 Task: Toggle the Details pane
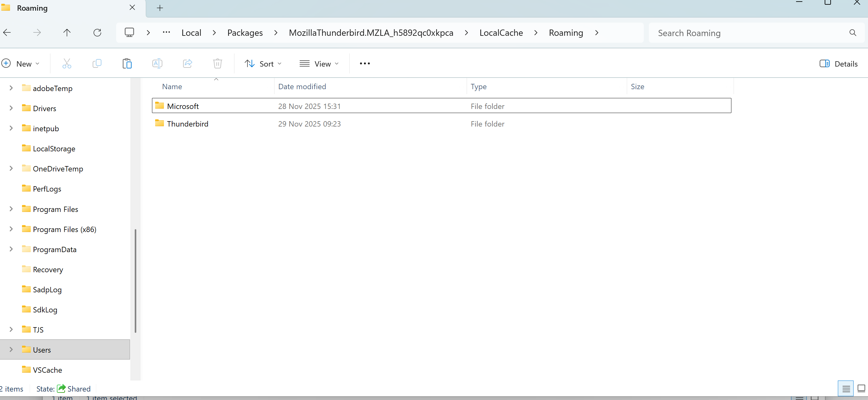click(838, 64)
